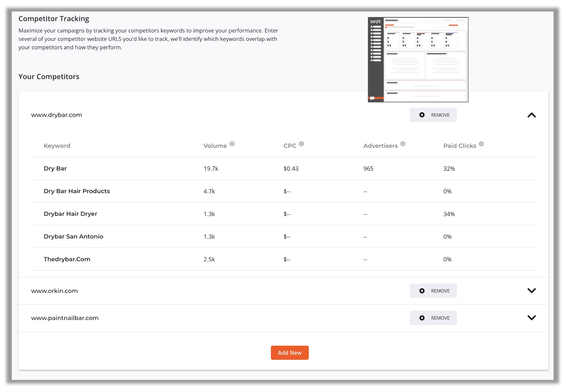The width and height of the screenshot is (566, 392).
Task: Click the Keyword column header
Action: point(57,146)
